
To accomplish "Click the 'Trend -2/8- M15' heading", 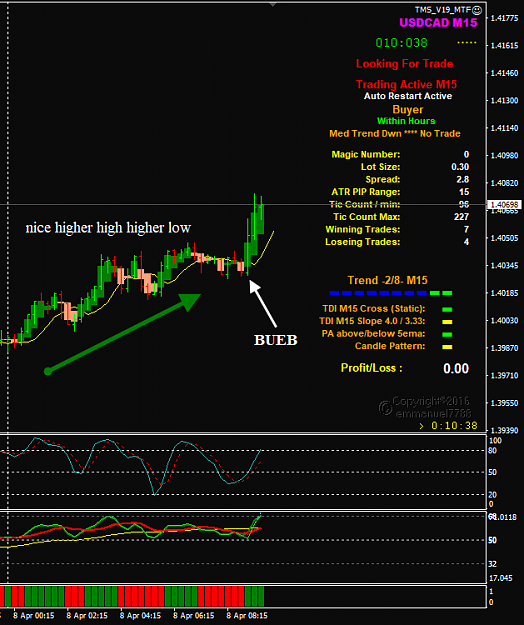I will (387, 280).
